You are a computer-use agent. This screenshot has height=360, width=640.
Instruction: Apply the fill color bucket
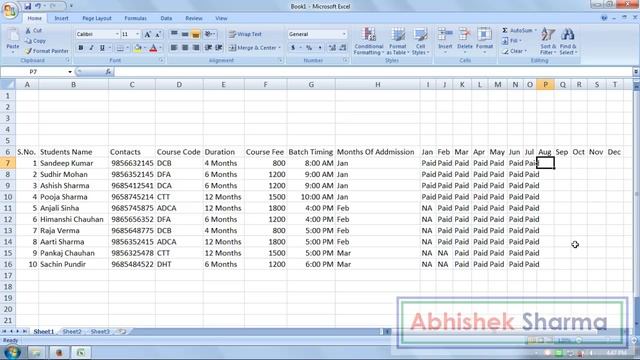tap(138, 48)
